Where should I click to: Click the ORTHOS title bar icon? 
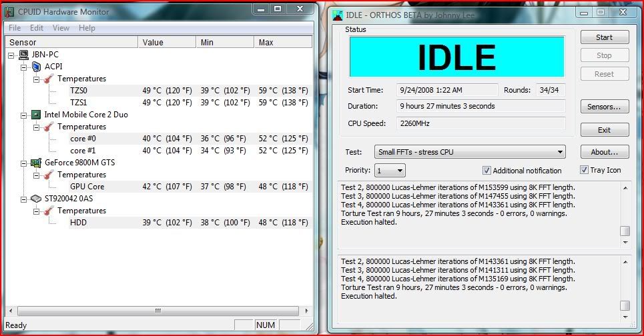pos(337,15)
